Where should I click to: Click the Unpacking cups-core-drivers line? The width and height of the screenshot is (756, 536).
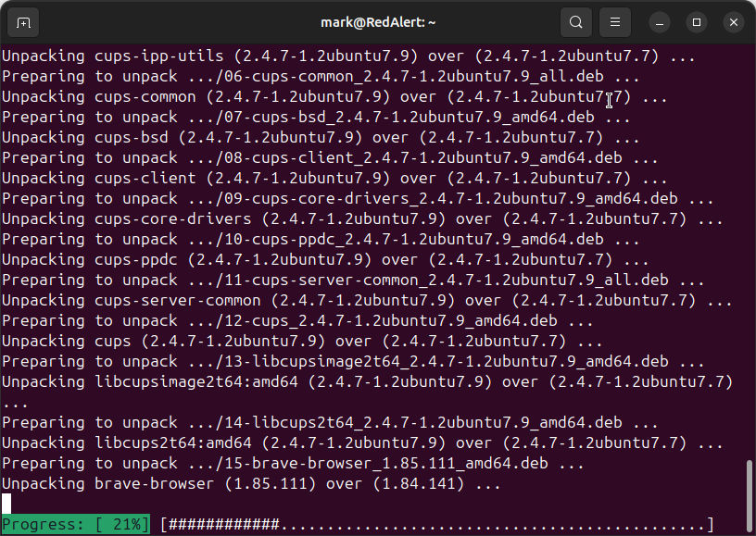pyautogui.click(x=361, y=219)
